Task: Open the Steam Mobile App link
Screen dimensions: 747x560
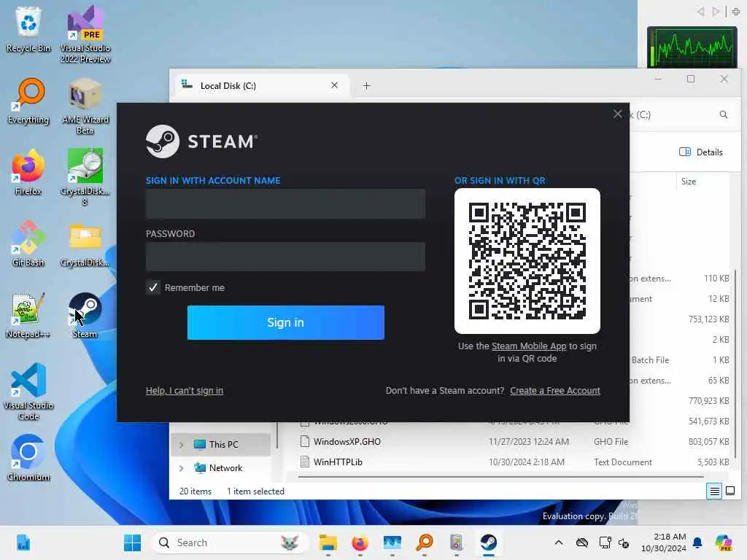Action: coord(529,346)
